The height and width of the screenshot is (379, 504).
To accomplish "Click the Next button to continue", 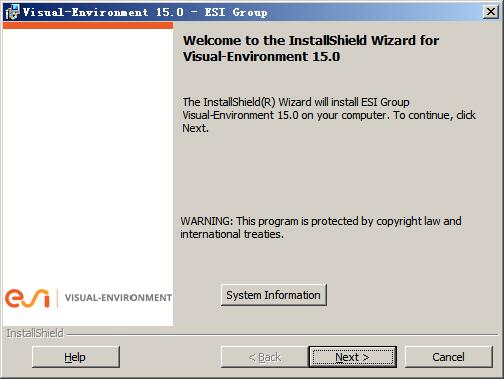I will pyautogui.click(x=352, y=357).
